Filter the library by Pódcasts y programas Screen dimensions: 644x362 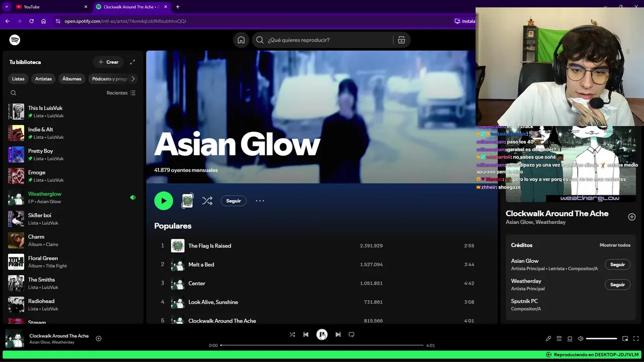coord(109,79)
